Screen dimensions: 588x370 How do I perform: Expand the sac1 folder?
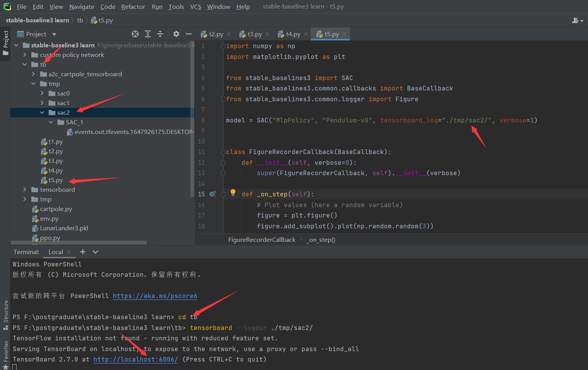[x=42, y=103]
